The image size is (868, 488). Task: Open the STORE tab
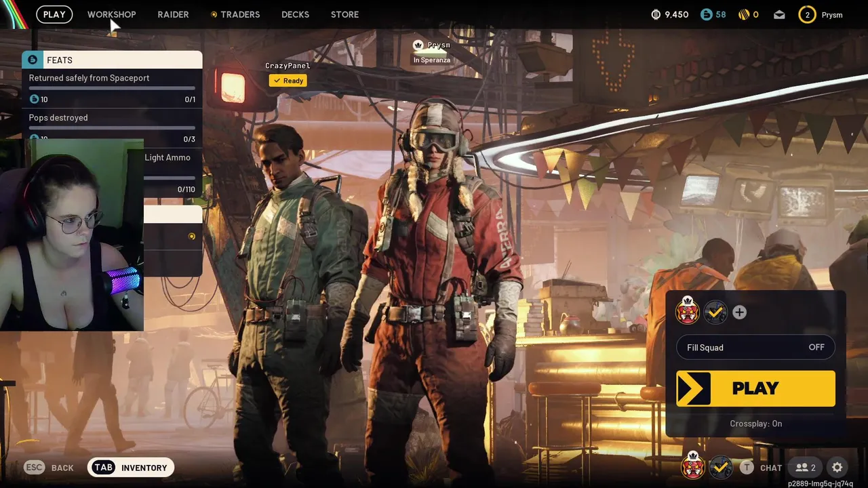pos(344,14)
